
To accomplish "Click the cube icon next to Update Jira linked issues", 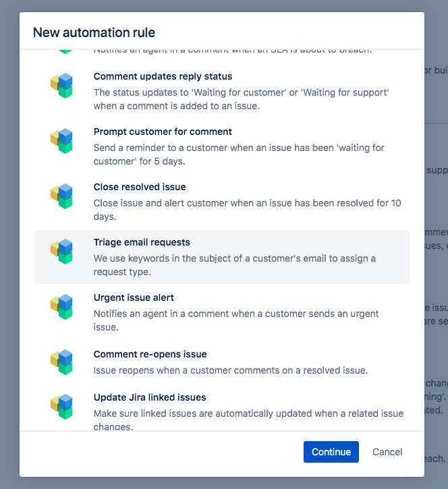I will tap(61, 406).
